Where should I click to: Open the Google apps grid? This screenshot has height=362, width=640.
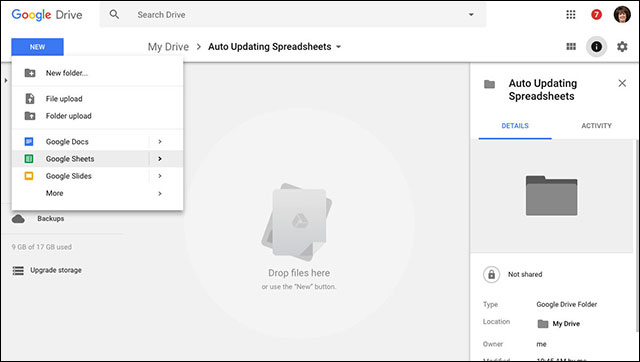click(x=571, y=15)
